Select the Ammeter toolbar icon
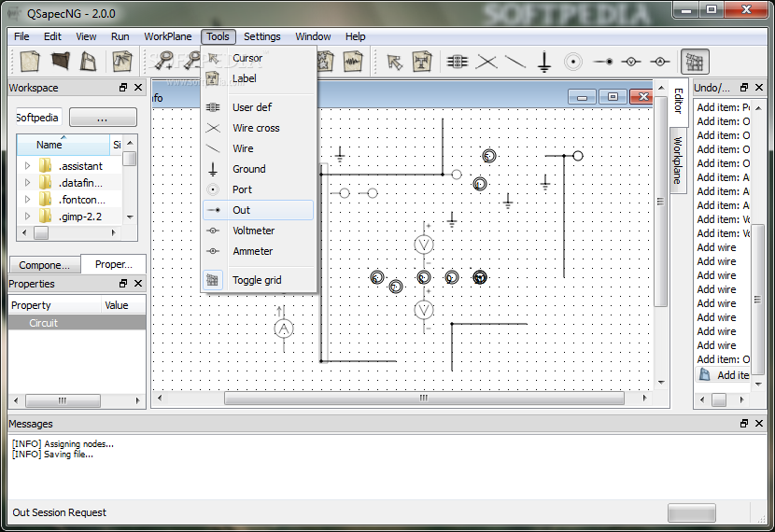 tap(660, 62)
